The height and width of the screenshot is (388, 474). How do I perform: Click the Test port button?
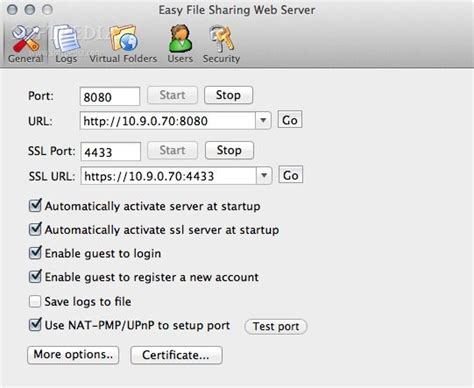(276, 326)
